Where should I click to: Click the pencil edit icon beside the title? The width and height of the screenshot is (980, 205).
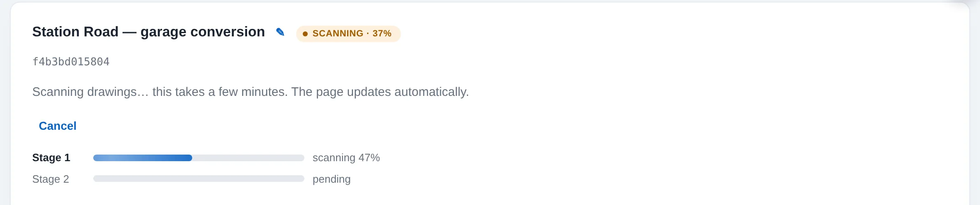[280, 32]
